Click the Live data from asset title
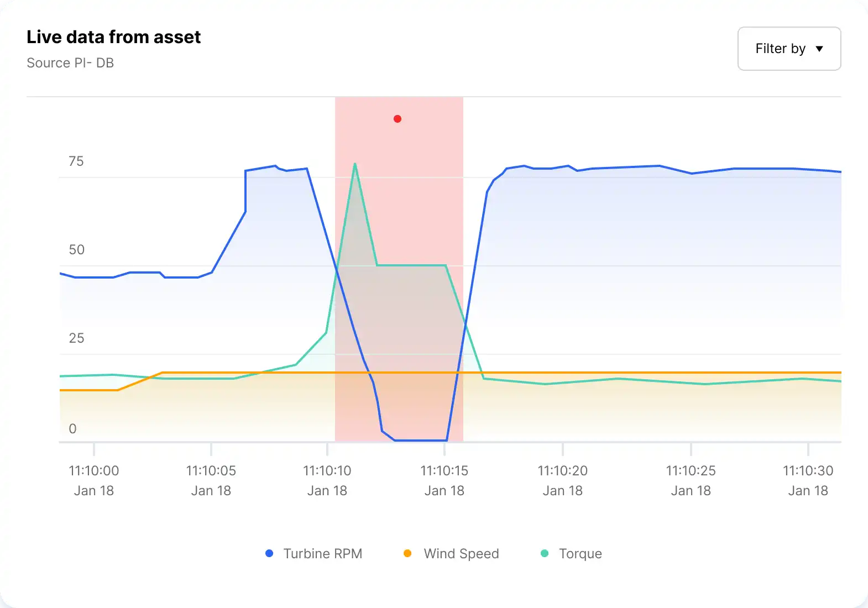 point(114,37)
